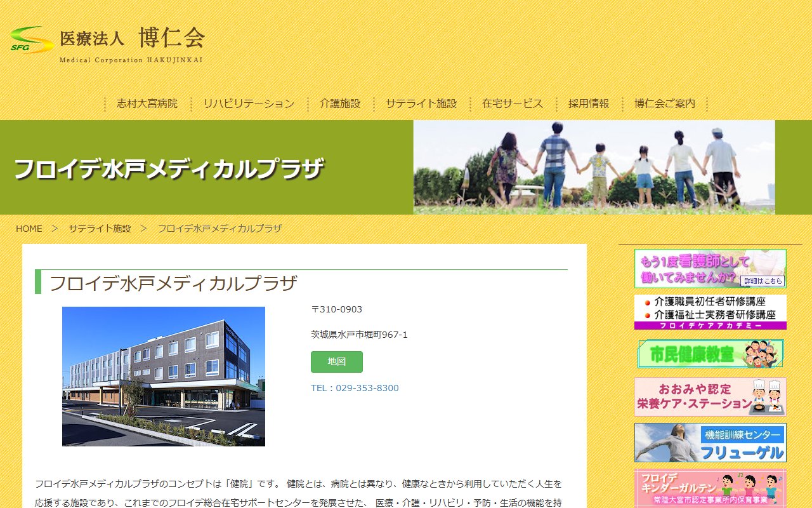Go to 在宅サービス menu
812x508 pixels.
pyautogui.click(x=513, y=104)
